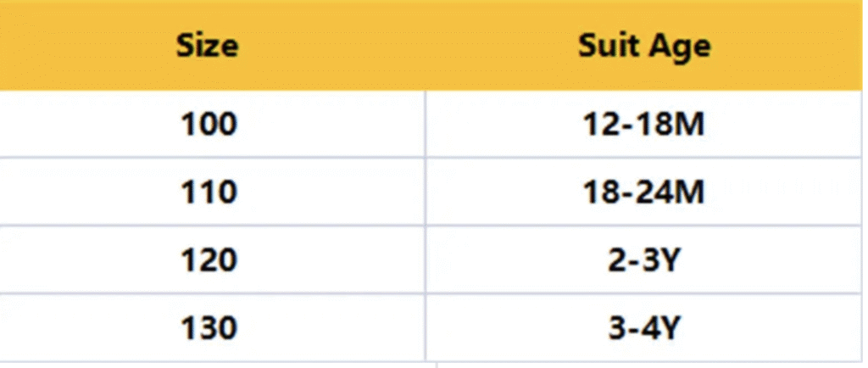Click the column divider left of 18-24M
The width and height of the screenshot is (868, 368).
click(426, 193)
